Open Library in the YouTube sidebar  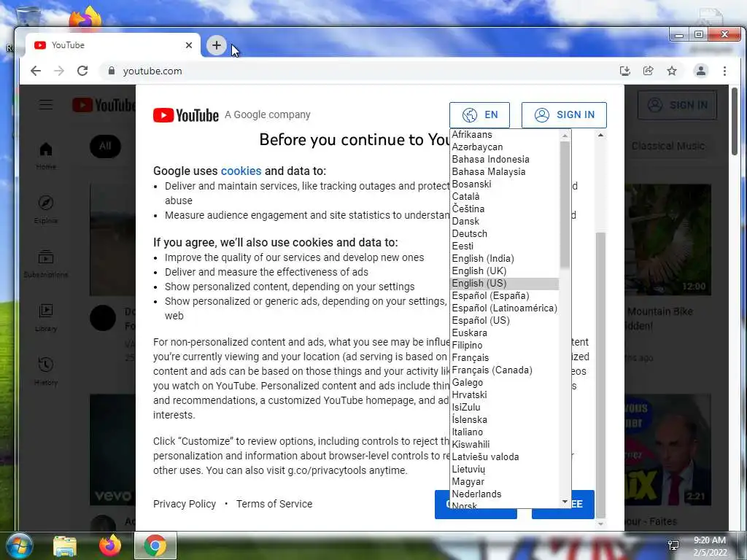[46, 318]
